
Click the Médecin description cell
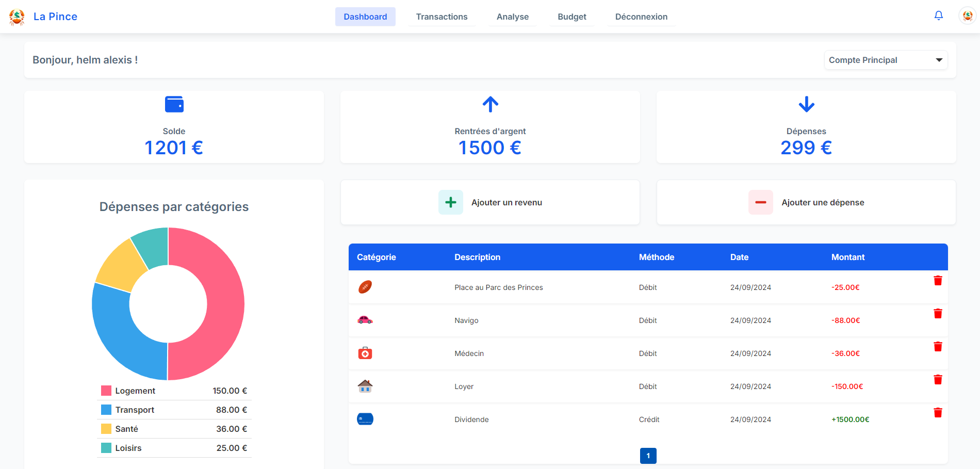tap(469, 353)
